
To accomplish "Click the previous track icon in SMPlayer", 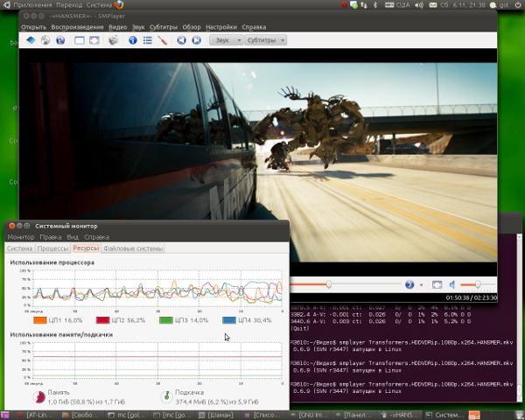I will 181,40.
